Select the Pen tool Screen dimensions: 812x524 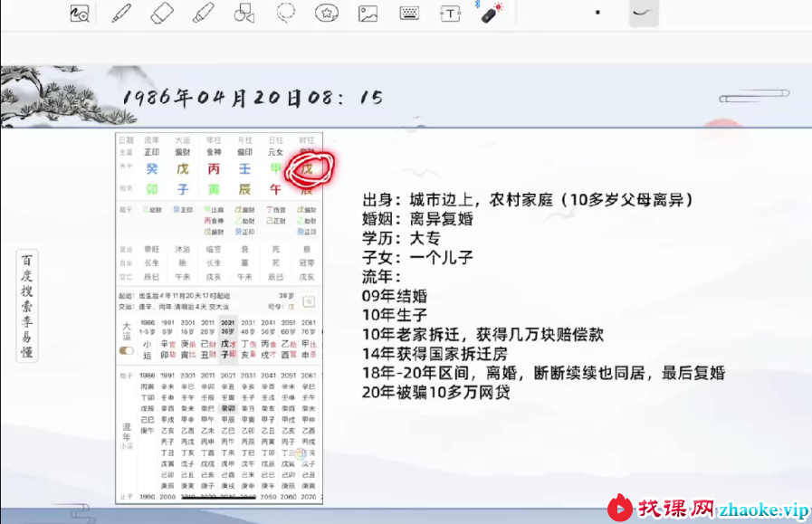121,14
